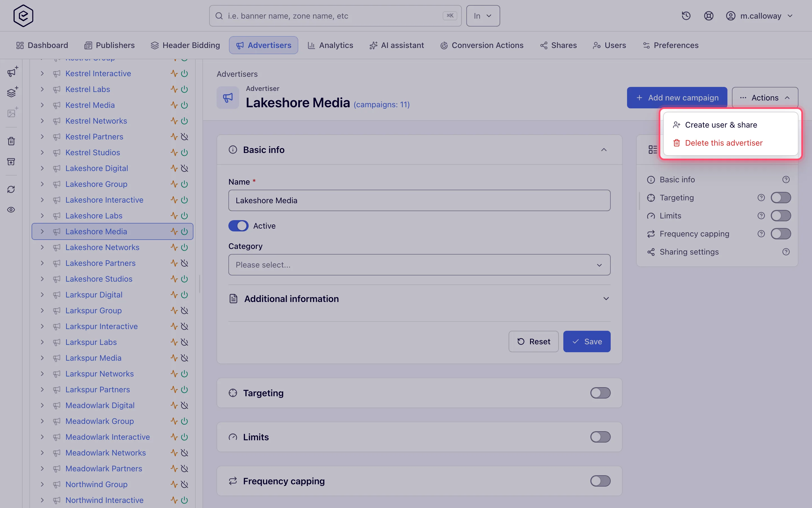
Task: Click the refresh icon in left sidebar
Action: point(11,189)
